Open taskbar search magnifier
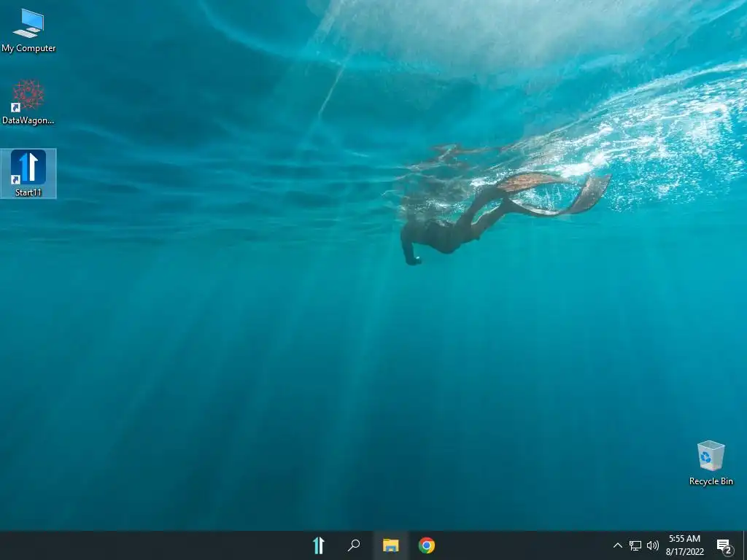Viewport: 747px width, 560px height. click(354, 545)
